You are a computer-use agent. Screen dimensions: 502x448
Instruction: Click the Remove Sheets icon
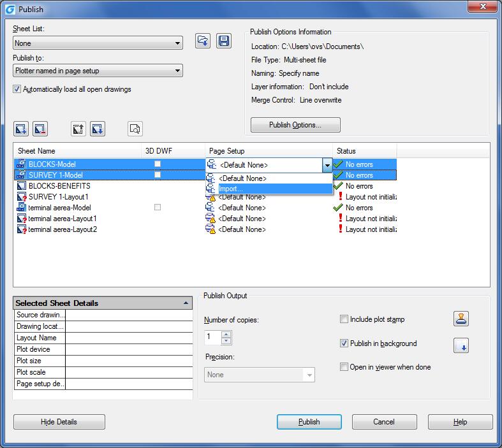40,129
